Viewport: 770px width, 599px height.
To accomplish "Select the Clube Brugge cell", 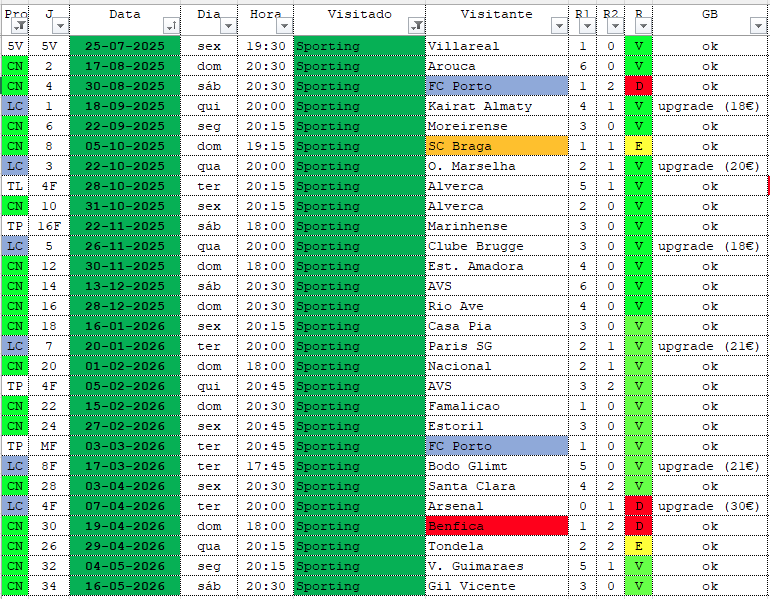I will [496, 246].
